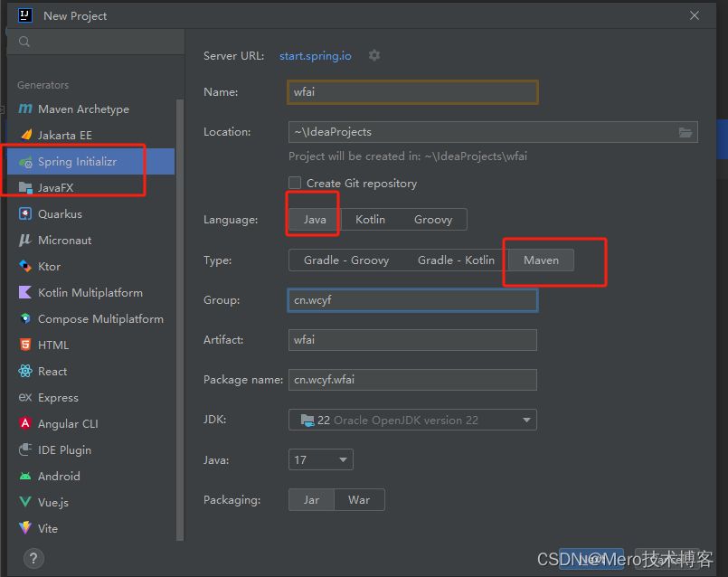Pick the JavaFX generator icon
The width and height of the screenshot is (728, 577).
coord(25,187)
